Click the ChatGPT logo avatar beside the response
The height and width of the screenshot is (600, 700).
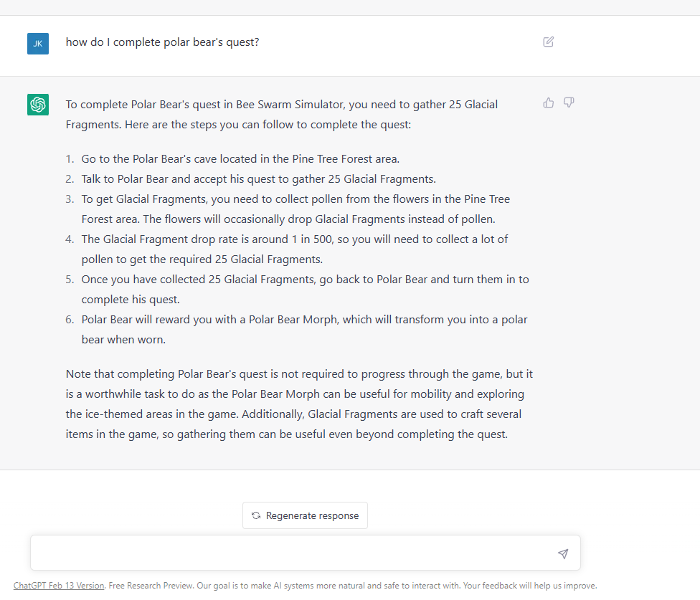pyautogui.click(x=37, y=104)
